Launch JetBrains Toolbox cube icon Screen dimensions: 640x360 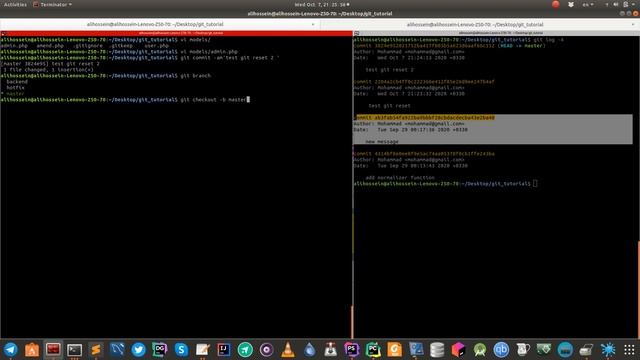tap(458, 350)
